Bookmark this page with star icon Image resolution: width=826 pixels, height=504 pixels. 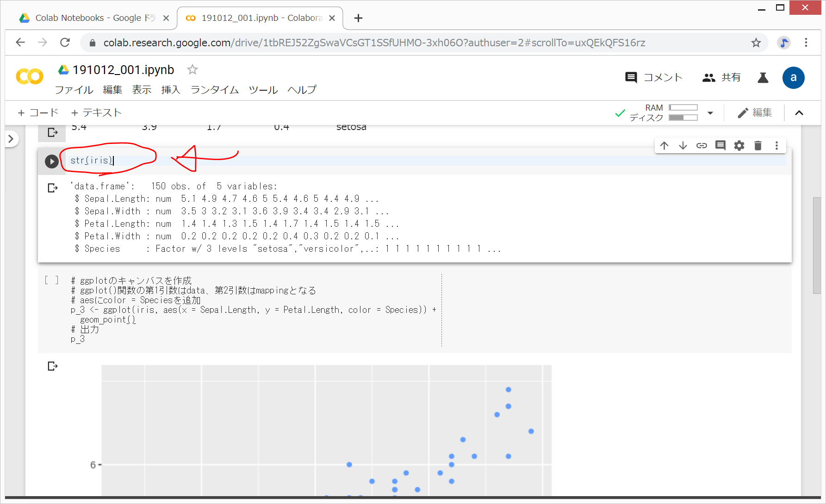(x=756, y=43)
